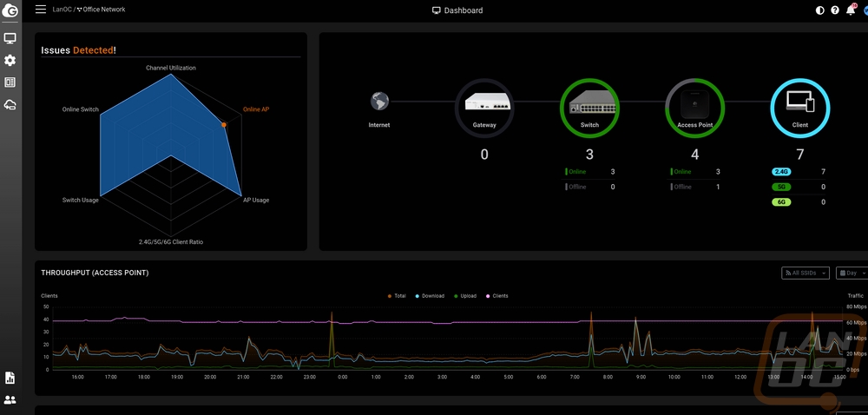
Task: Click the 2.4G client band badge
Action: coord(783,172)
